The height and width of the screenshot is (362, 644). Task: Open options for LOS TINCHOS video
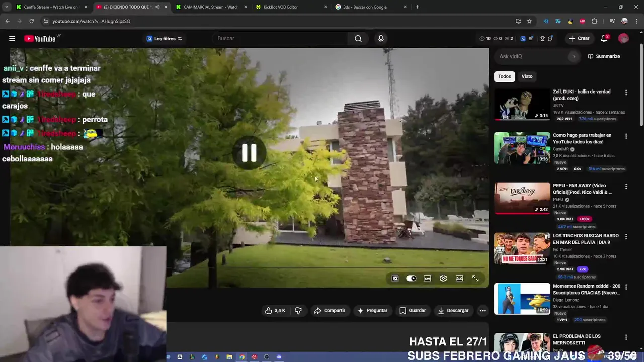click(x=626, y=237)
